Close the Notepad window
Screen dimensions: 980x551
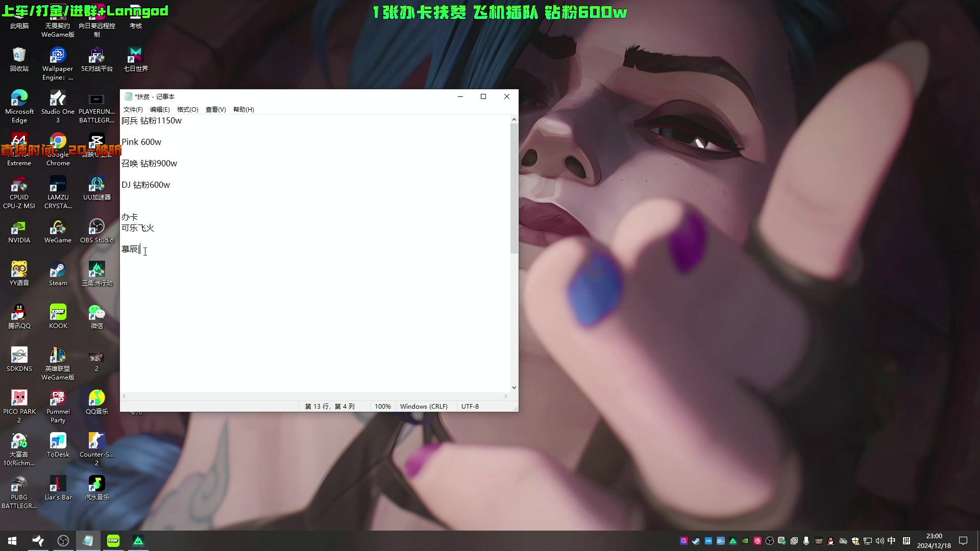(x=507, y=96)
